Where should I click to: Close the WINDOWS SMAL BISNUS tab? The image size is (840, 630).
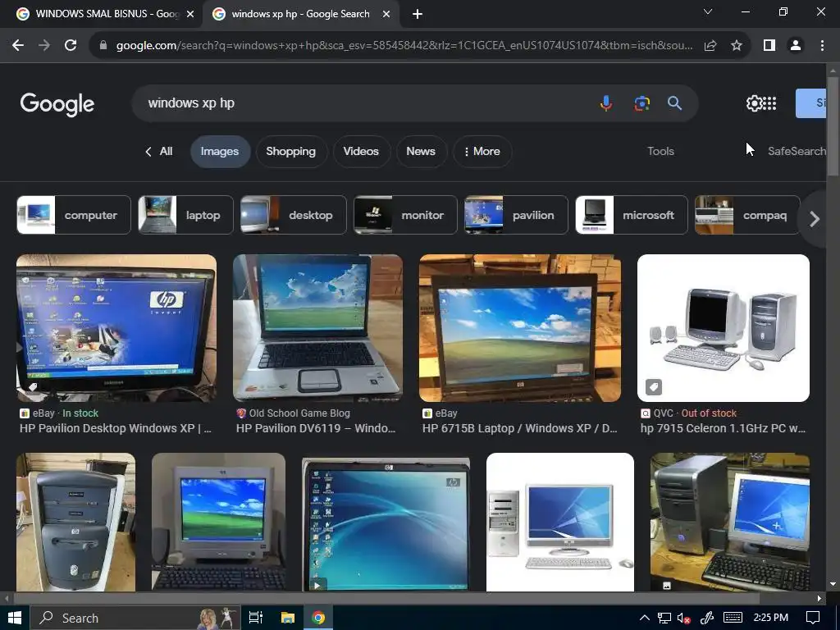click(190, 14)
